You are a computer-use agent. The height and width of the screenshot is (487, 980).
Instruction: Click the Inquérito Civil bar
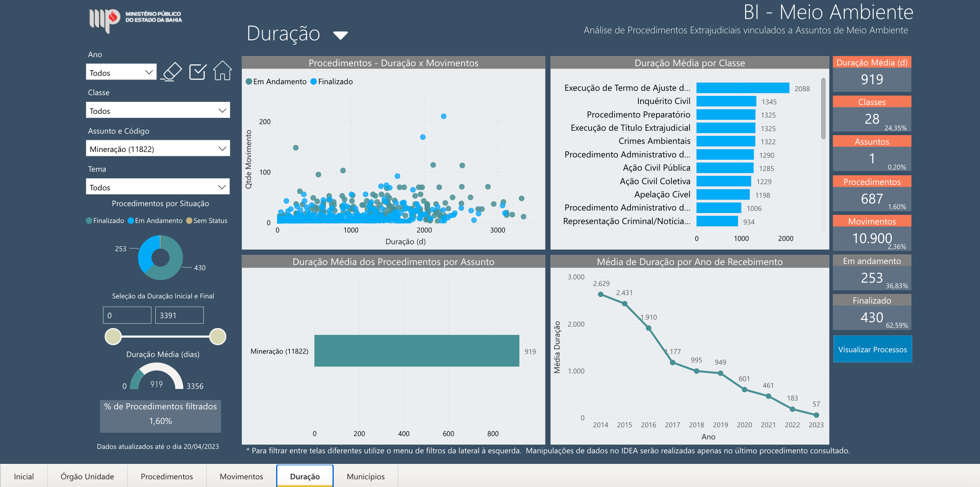(x=726, y=101)
